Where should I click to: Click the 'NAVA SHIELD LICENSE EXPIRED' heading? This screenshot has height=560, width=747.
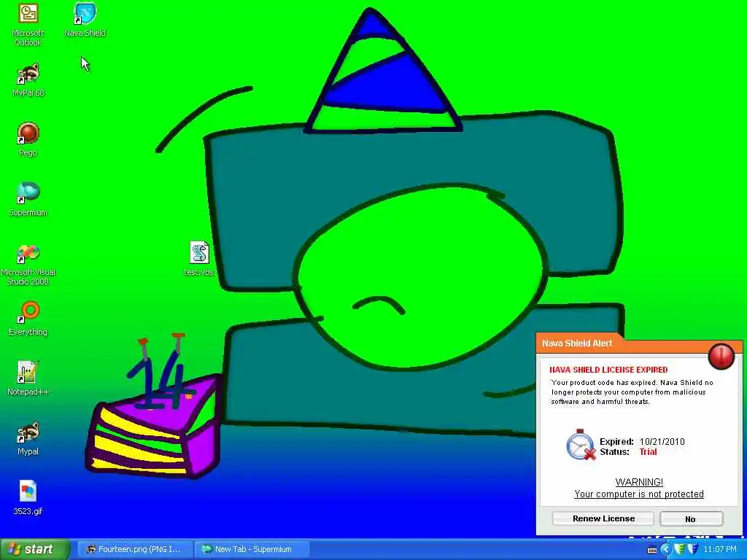pyautogui.click(x=608, y=370)
